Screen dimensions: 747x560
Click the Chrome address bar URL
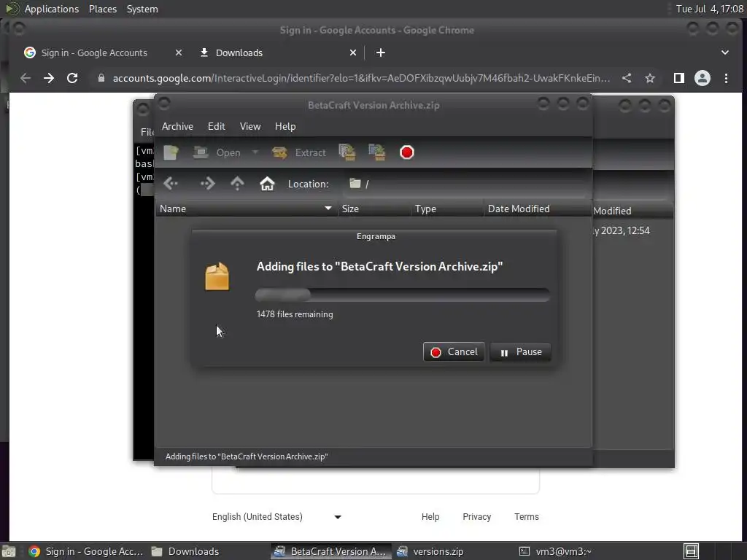pos(361,78)
